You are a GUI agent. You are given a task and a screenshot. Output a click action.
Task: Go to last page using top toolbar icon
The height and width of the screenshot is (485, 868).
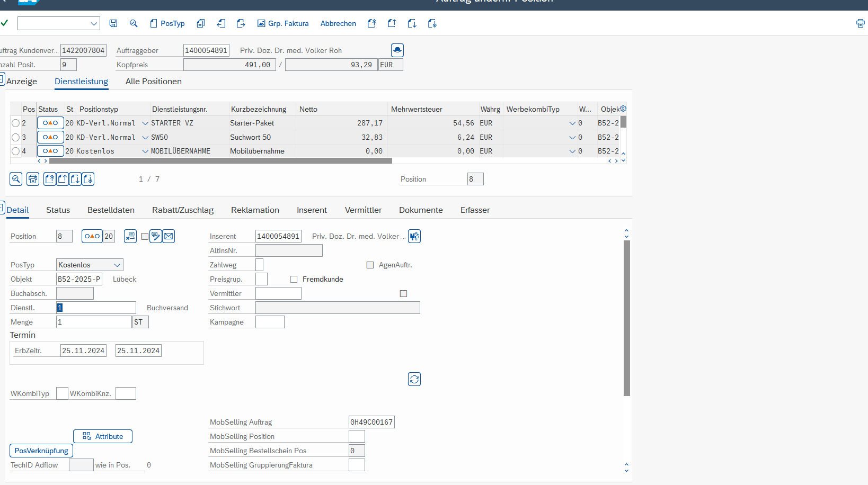pyautogui.click(x=432, y=23)
